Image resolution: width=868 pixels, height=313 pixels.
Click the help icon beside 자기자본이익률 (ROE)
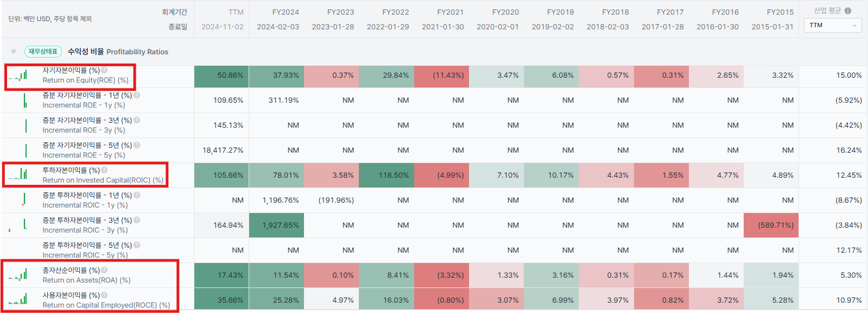[x=104, y=70]
